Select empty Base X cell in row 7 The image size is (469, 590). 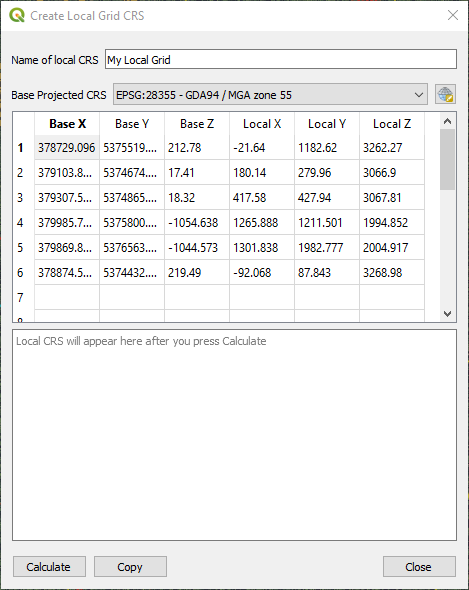(x=67, y=297)
